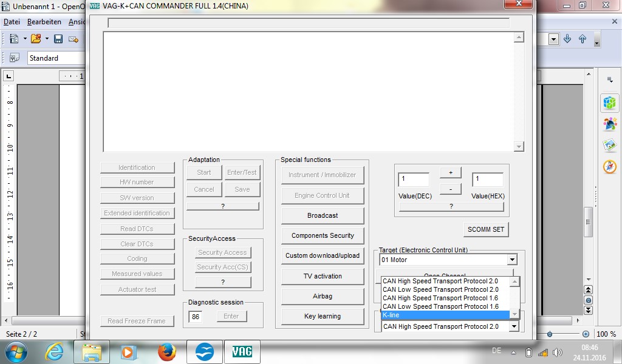Click the TV activation button
The width and height of the screenshot is (622, 364).
tap(323, 276)
